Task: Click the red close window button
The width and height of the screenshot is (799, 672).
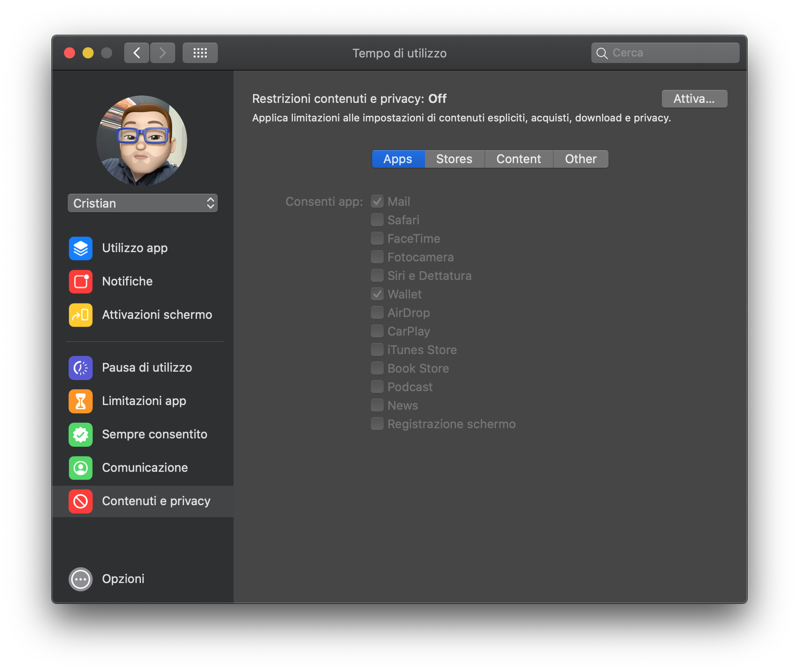Action: (70, 53)
